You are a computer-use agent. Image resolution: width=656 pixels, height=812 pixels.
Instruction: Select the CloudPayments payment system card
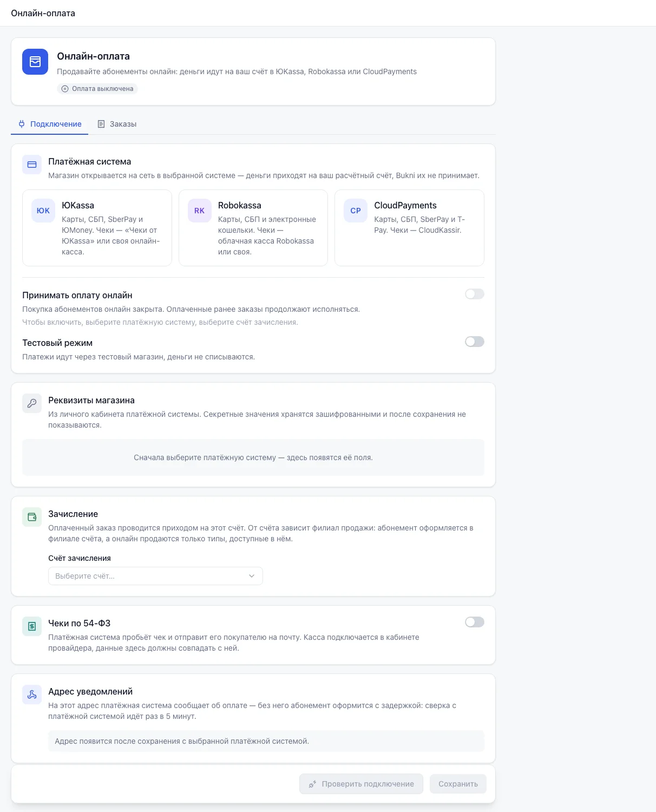pyautogui.click(x=409, y=228)
